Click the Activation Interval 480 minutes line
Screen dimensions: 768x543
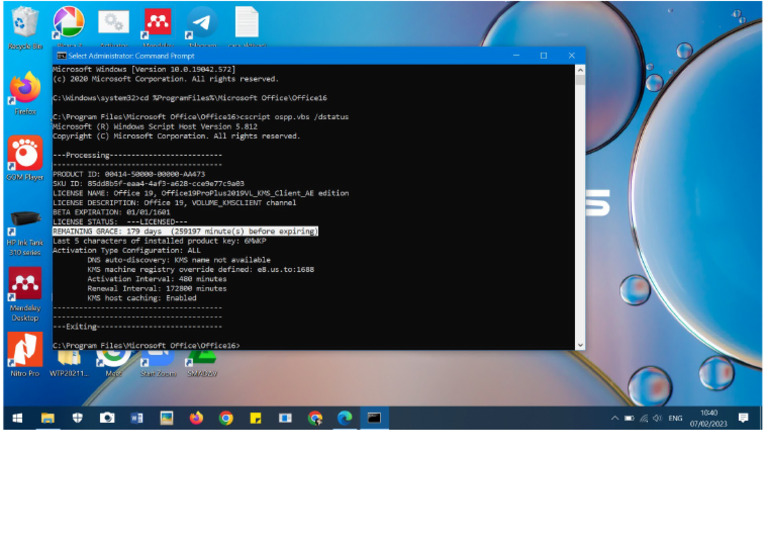[x=157, y=279]
